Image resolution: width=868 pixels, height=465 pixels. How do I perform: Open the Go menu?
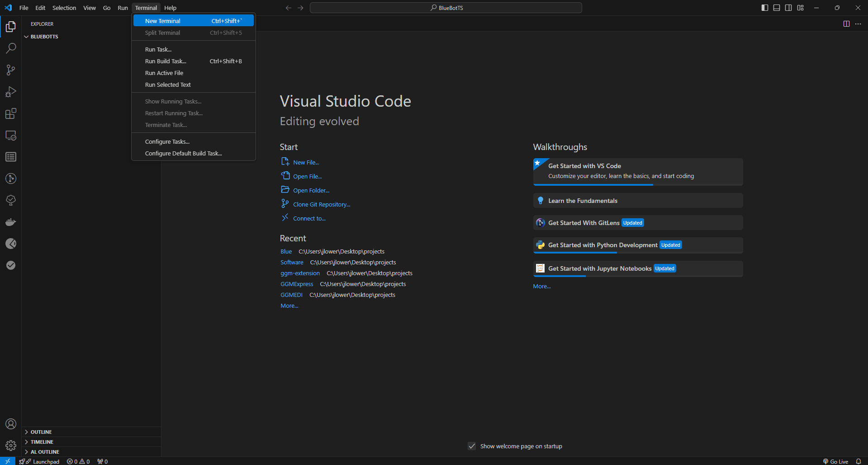[x=107, y=8]
